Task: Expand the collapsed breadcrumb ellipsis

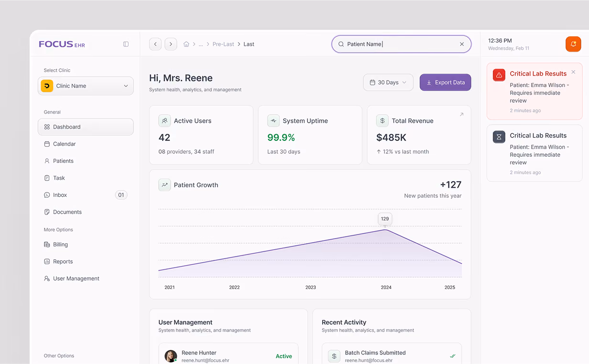Action: 201,44
